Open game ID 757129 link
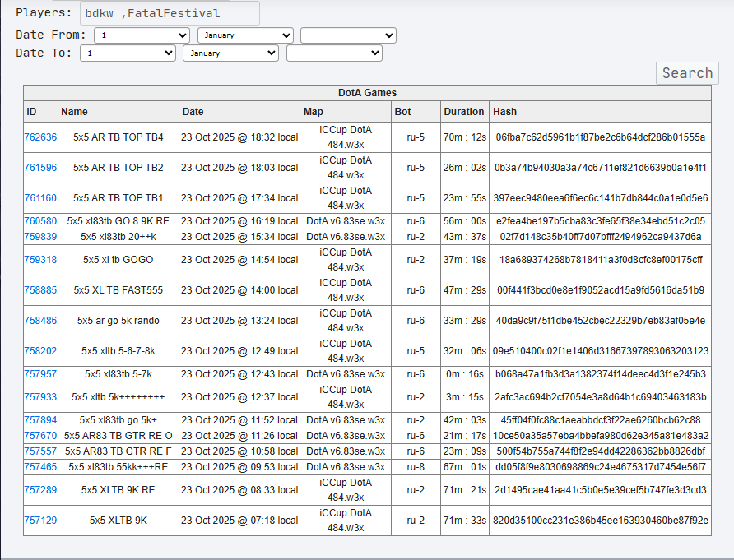 [40, 521]
